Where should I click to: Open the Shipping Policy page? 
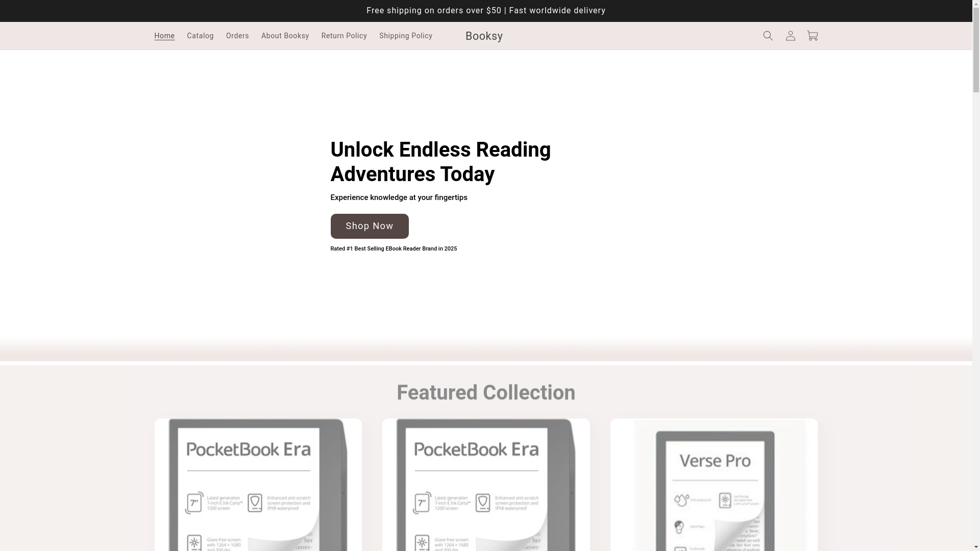(x=406, y=36)
